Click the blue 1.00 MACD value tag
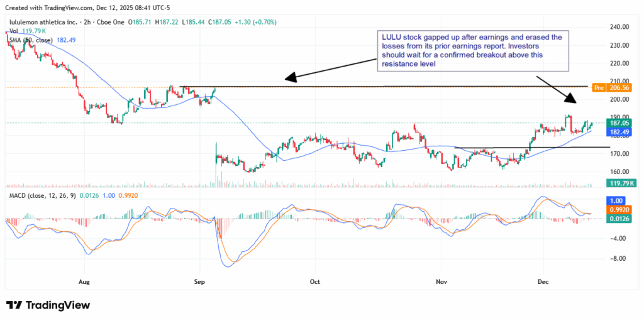This screenshot has height=321, width=644. tap(615, 200)
